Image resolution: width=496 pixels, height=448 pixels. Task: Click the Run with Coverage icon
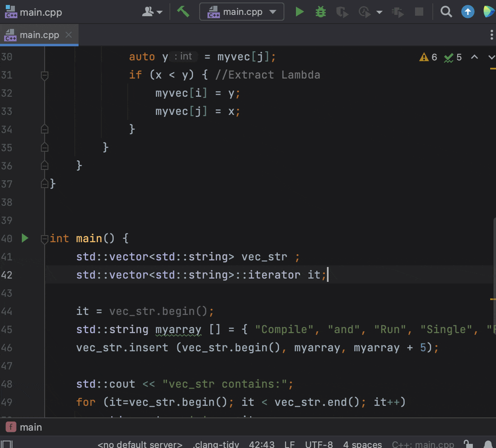tap(342, 12)
